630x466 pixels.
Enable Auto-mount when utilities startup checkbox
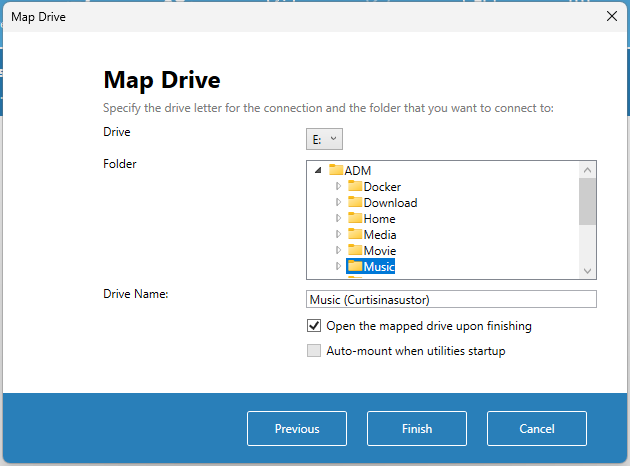314,351
